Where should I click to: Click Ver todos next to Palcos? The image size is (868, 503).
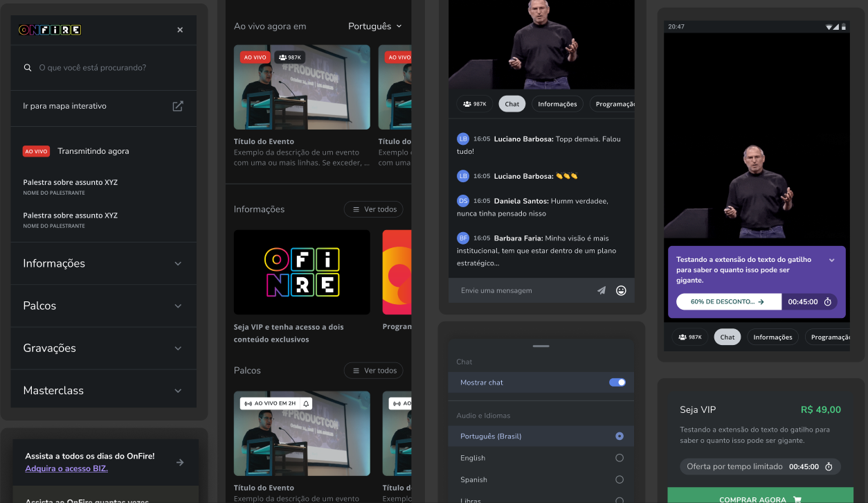pyautogui.click(x=374, y=371)
